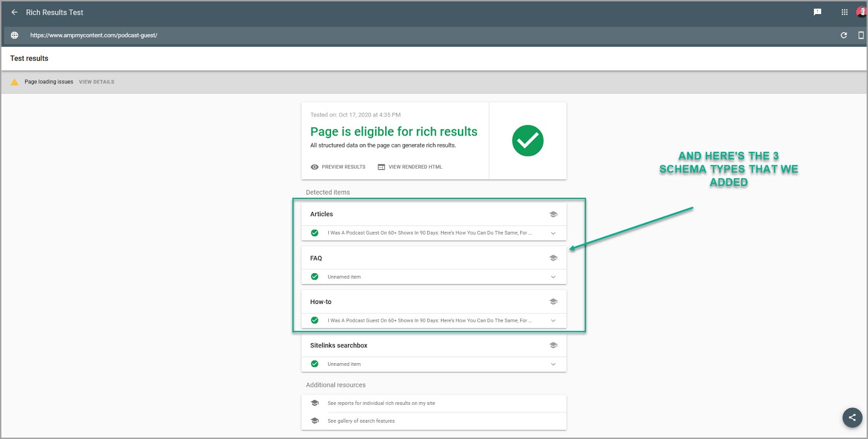Click the How-to learn more cap icon

553,302
